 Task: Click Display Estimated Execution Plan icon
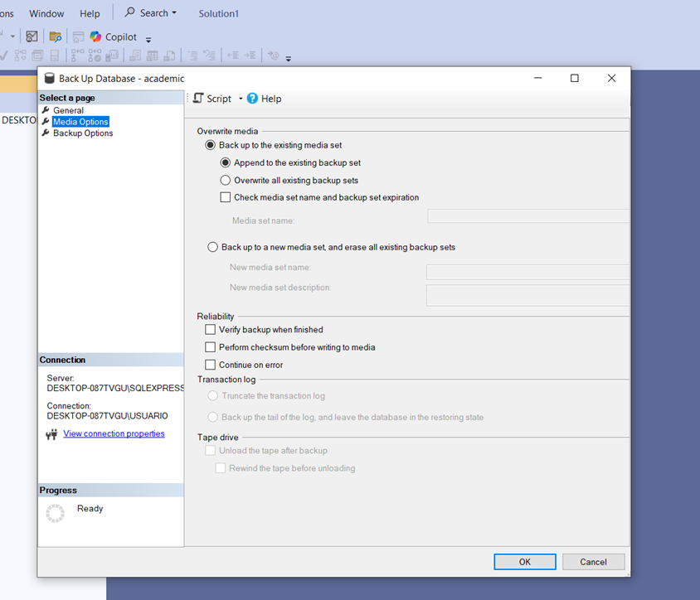[x=20, y=56]
